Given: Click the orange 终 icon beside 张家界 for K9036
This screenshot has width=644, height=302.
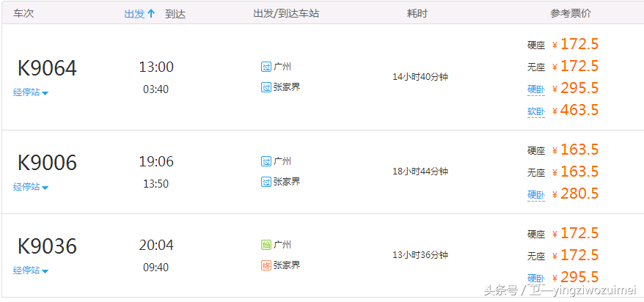Looking at the screenshot, I should point(266,265).
